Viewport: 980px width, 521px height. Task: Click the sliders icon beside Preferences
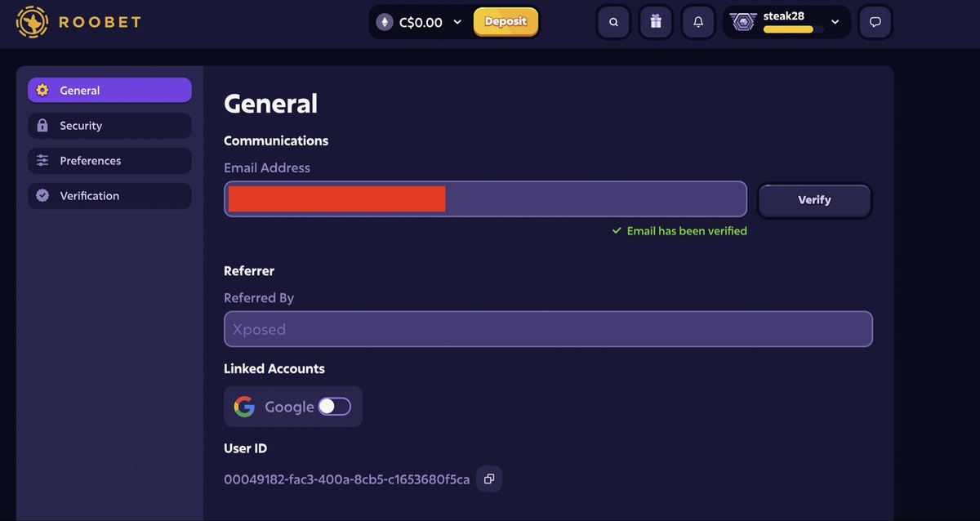pyautogui.click(x=42, y=161)
